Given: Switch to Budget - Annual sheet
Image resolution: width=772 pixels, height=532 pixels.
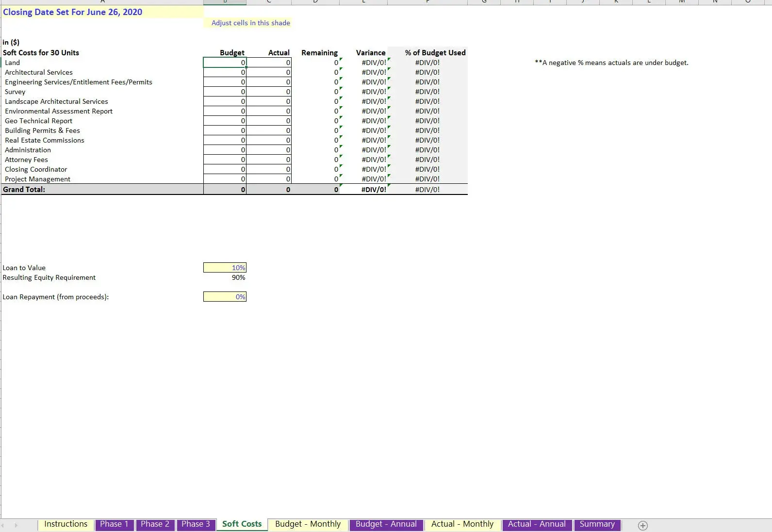Looking at the screenshot, I should 386,524.
